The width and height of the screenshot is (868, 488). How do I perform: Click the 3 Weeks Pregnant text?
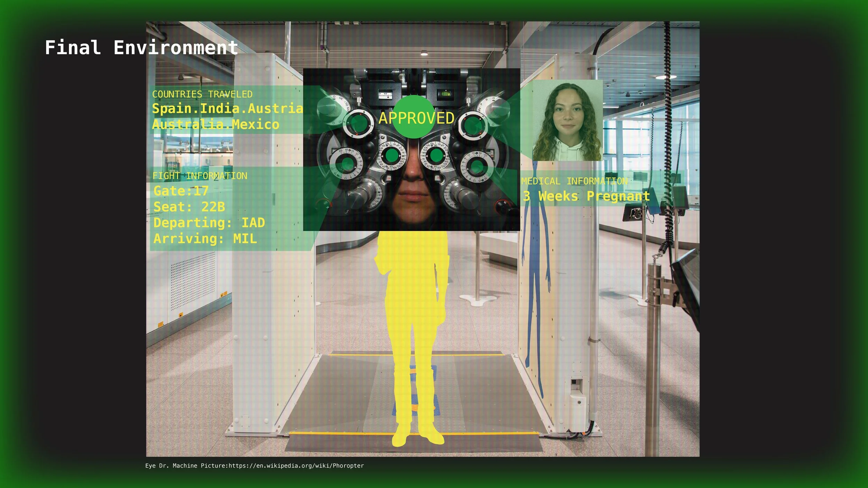(586, 196)
